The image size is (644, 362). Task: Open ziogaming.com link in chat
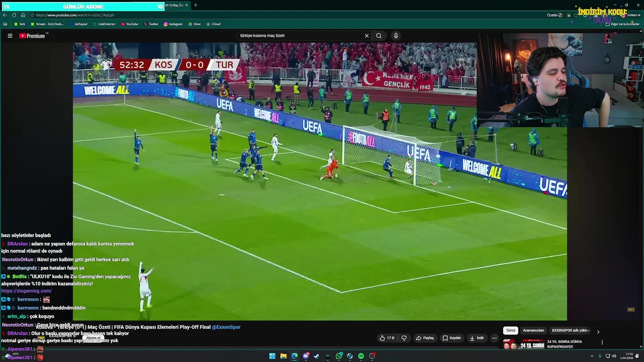26,291
